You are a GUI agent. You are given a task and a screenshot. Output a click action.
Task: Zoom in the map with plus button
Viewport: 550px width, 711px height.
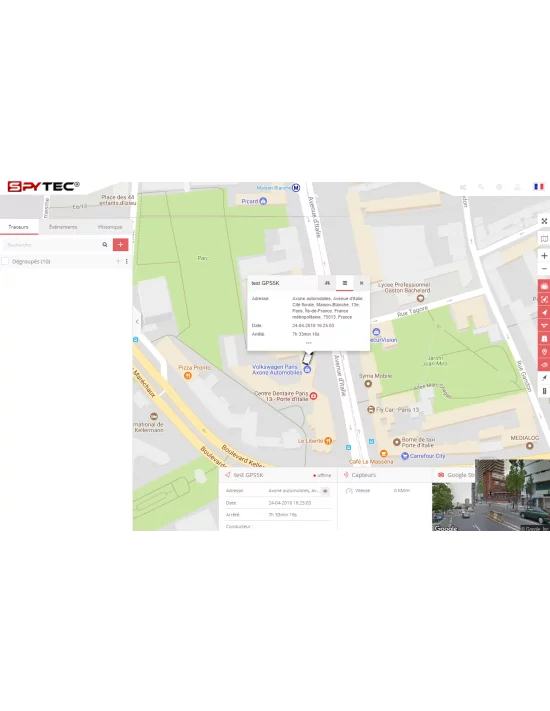click(544, 256)
